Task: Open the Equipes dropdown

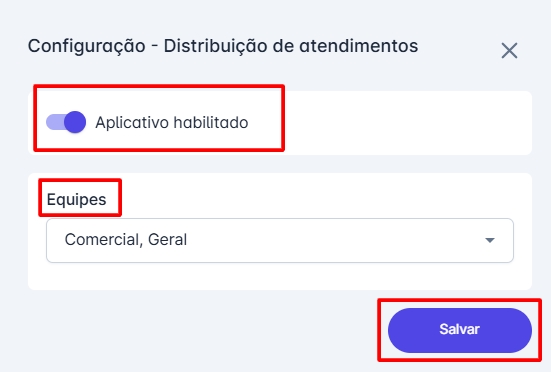Action: (x=280, y=240)
